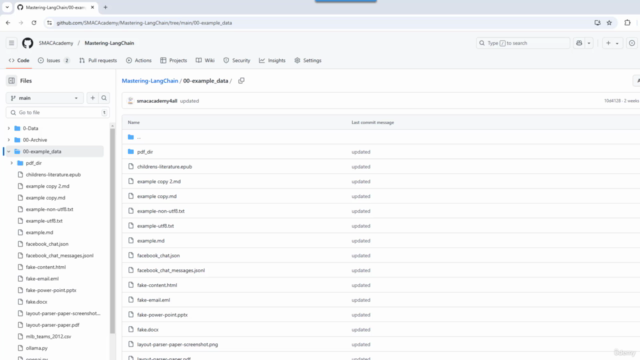Close the Mastering-LangChain browser tab
Image resolution: width=640 pixels, height=360 pixels.
[93, 7]
